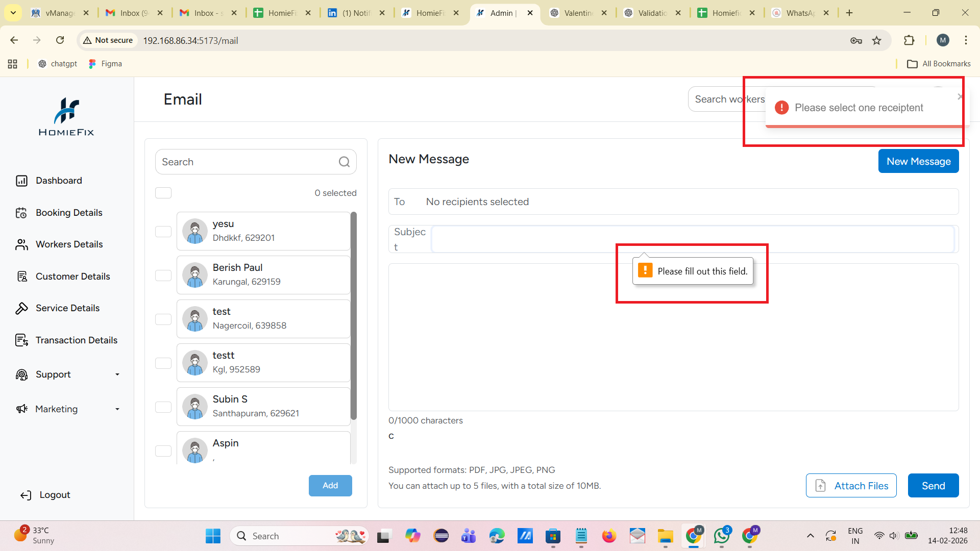Select the Berish Paul checkbox

click(163, 275)
